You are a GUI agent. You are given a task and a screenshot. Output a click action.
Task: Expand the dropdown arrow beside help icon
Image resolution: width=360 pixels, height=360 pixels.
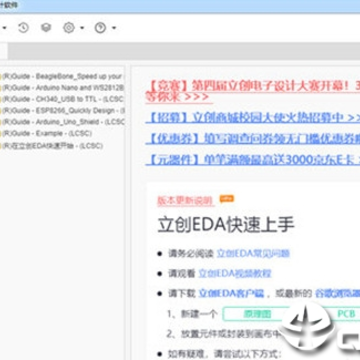114,28
